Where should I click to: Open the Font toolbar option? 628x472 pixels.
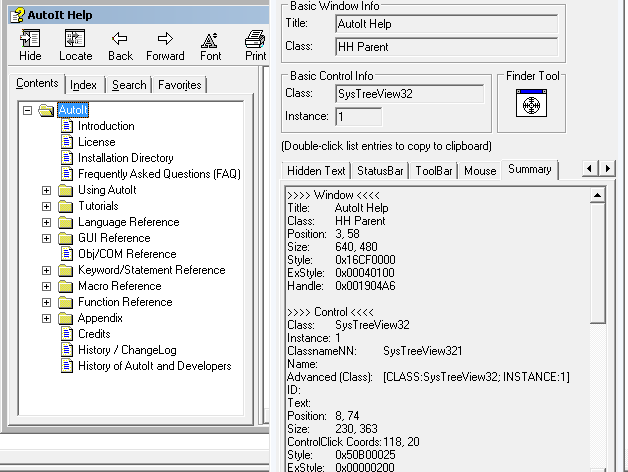click(210, 39)
